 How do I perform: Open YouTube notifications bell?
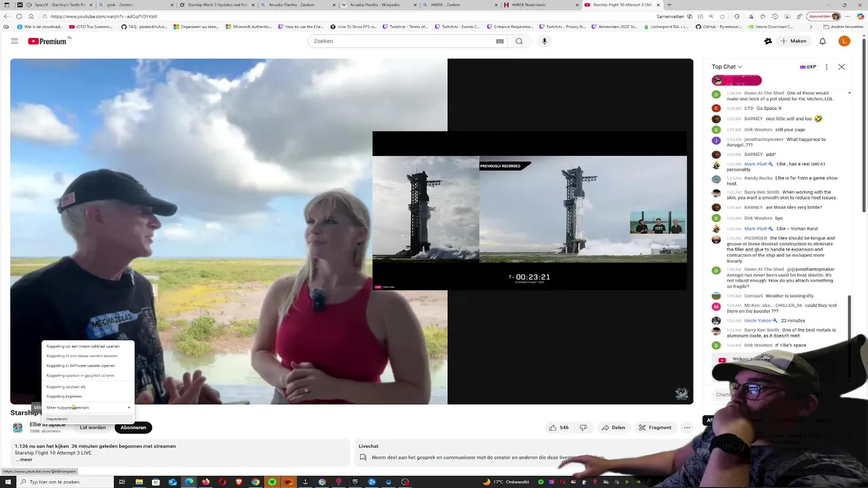point(823,41)
